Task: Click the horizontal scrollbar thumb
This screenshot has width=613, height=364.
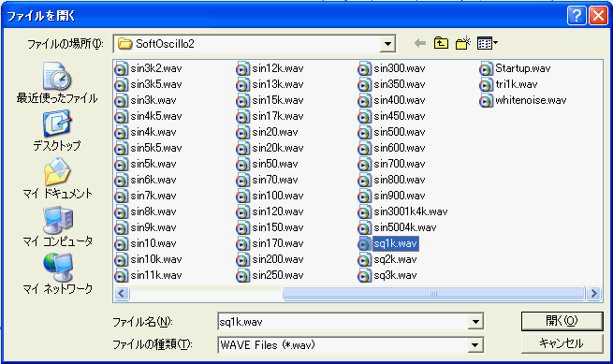Action: click(433, 293)
